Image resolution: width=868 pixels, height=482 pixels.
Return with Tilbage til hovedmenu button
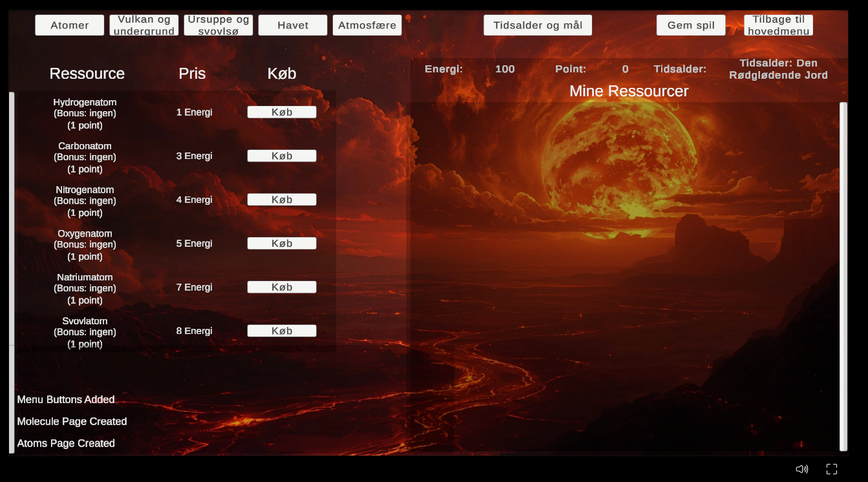(x=778, y=25)
